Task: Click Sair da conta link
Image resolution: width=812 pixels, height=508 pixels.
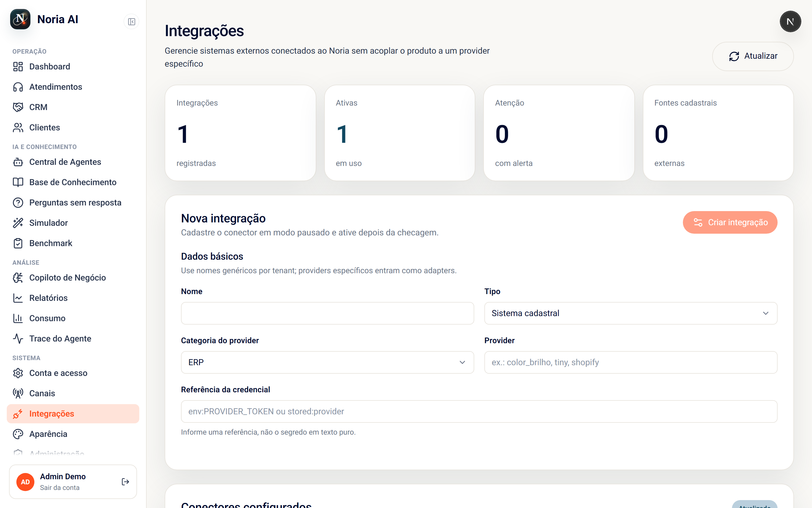Action: (x=60, y=487)
